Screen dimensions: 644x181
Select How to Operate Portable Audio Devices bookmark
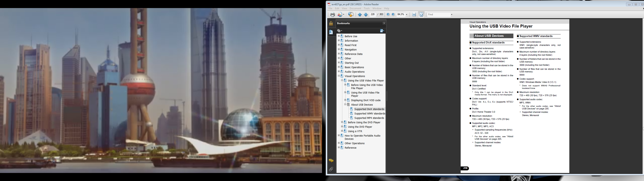362,137
